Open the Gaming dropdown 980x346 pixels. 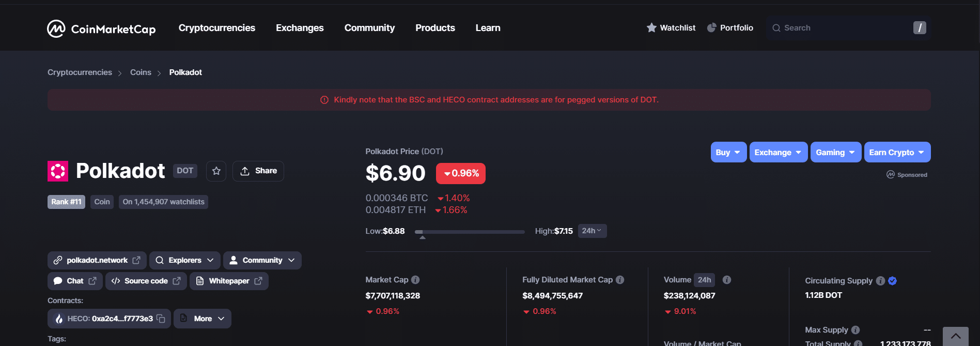836,152
